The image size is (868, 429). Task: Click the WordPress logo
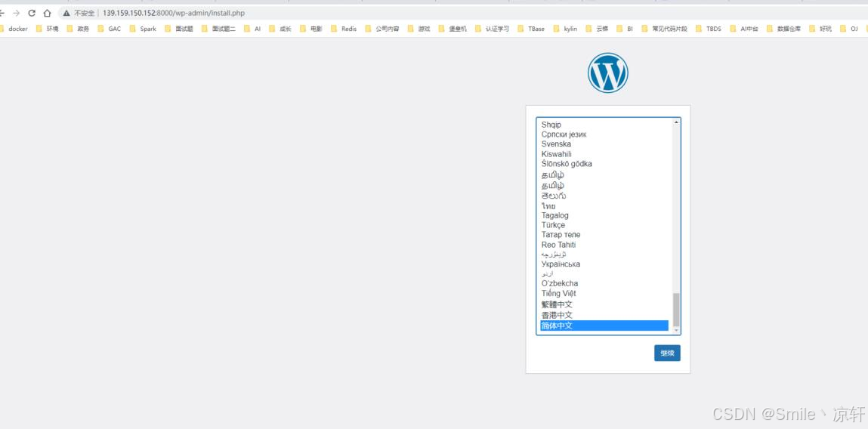coord(608,73)
